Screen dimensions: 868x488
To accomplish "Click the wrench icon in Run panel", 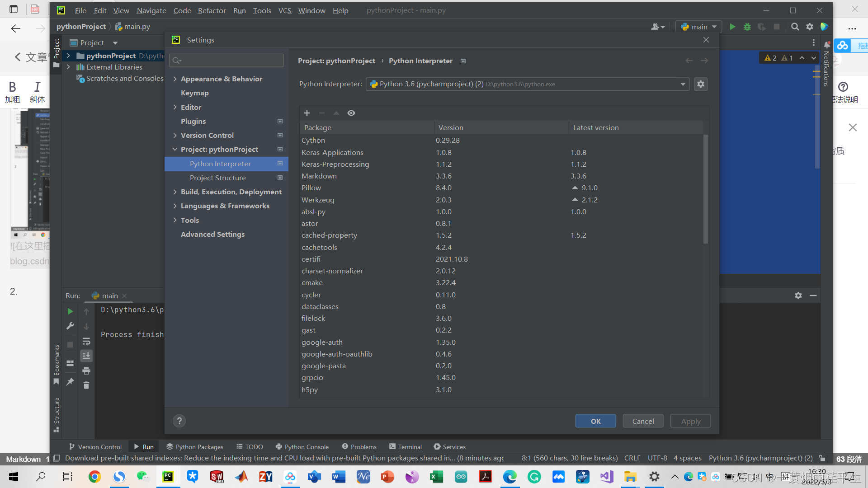I will click(x=70, y=326).
